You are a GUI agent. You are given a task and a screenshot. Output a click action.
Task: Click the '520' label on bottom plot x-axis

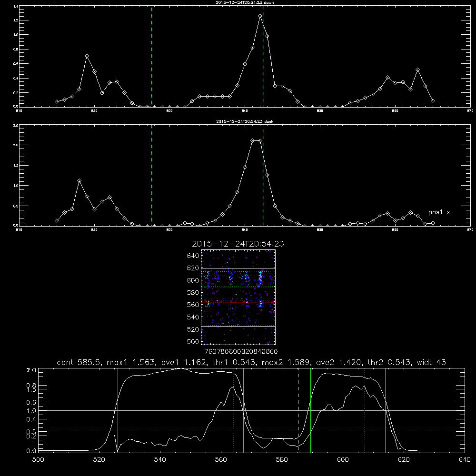pos(99,460)
